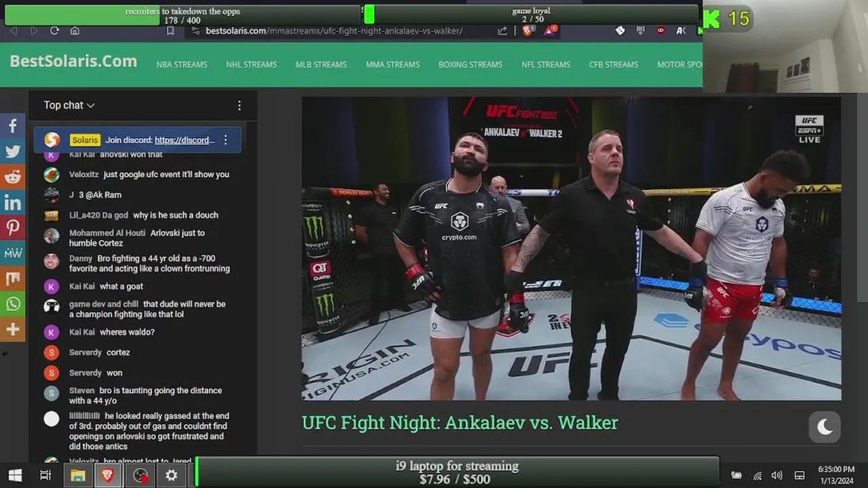The image size is (868, 488).
Task: Share page via WhatsApp sidebar icon
Action: 12,304
